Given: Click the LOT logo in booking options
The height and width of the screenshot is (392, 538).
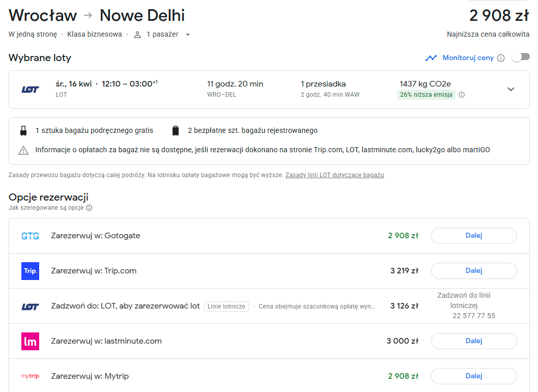Looking at the screenshot, I should pos(30,306).
